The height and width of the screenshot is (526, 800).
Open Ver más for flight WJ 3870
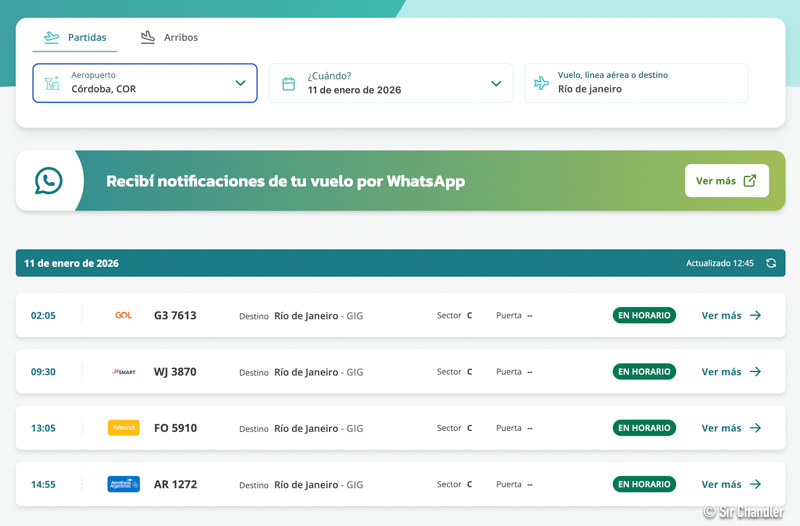tap(731, 372)
